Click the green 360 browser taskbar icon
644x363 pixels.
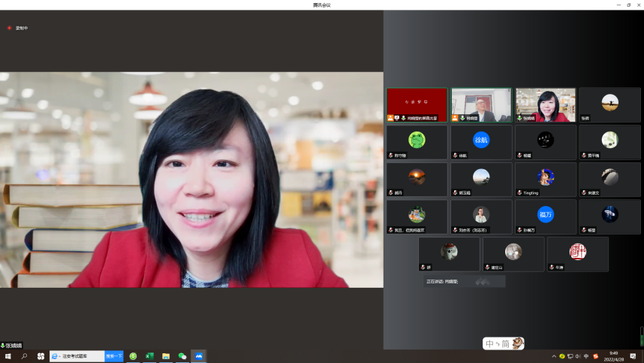(133, 356)
